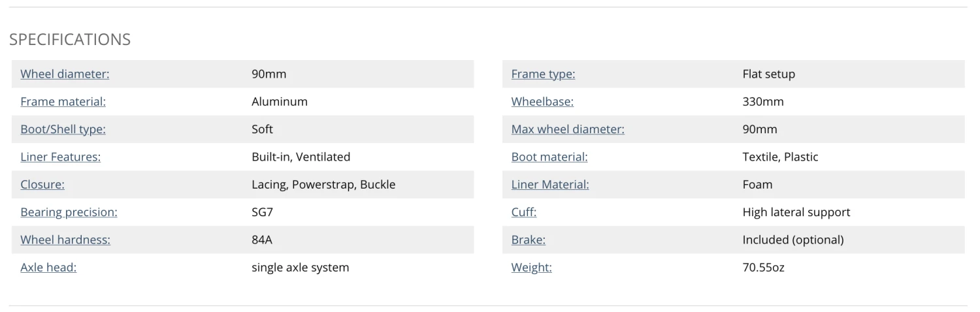
Task: Click the Bearing precision link
Action: coord(69,212)
